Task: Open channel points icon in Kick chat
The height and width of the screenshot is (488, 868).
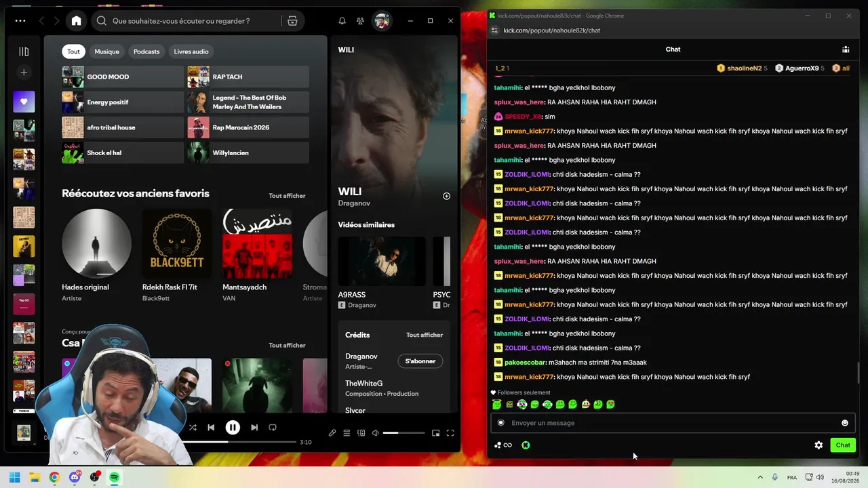Action: tap(502, 445)
